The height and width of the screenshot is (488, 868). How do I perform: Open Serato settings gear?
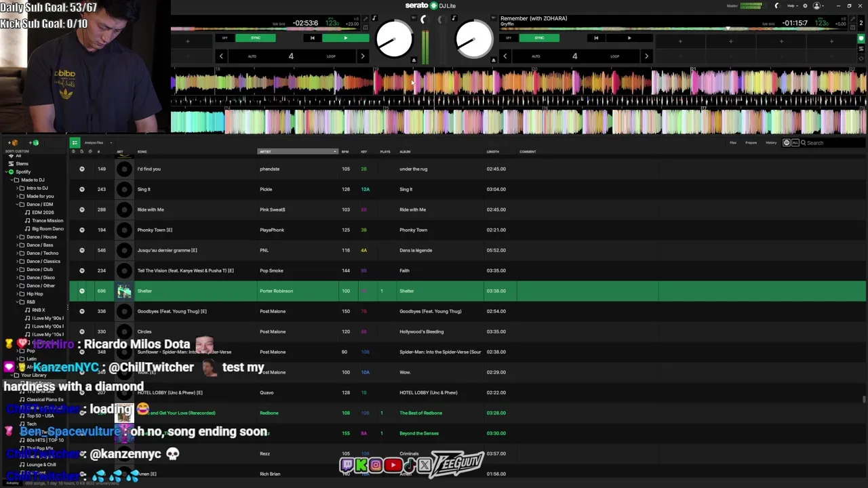pos(805,5)
